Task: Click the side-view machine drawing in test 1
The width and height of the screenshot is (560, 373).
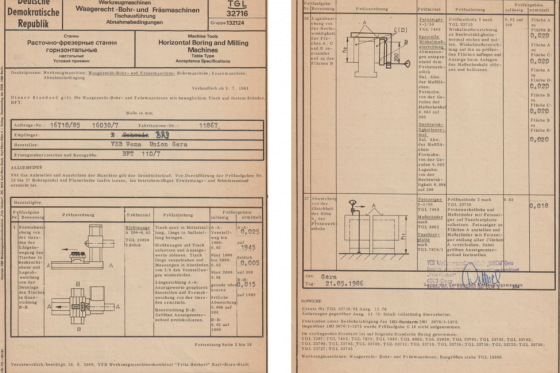Action: [x=81, y=247]
